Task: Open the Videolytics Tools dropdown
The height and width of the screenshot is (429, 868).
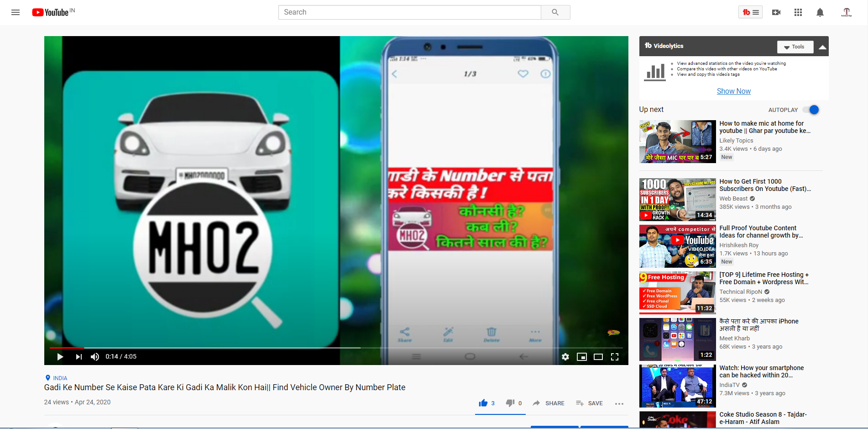Action: (795, 47)
